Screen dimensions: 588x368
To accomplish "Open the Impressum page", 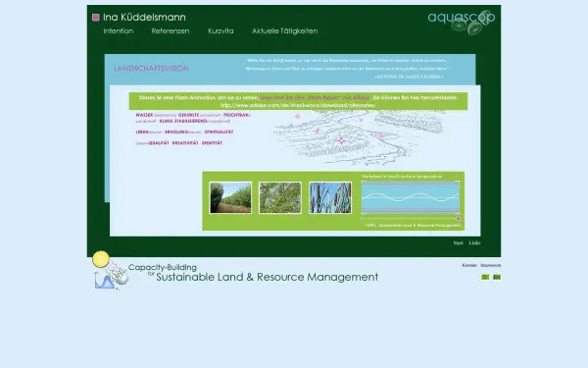I will (491, 265).
